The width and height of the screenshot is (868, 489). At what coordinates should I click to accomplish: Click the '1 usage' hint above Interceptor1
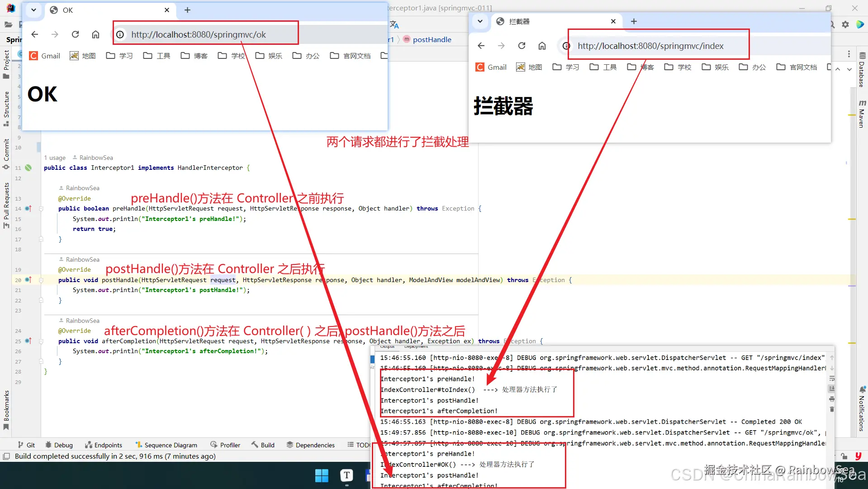click(54, 158)
